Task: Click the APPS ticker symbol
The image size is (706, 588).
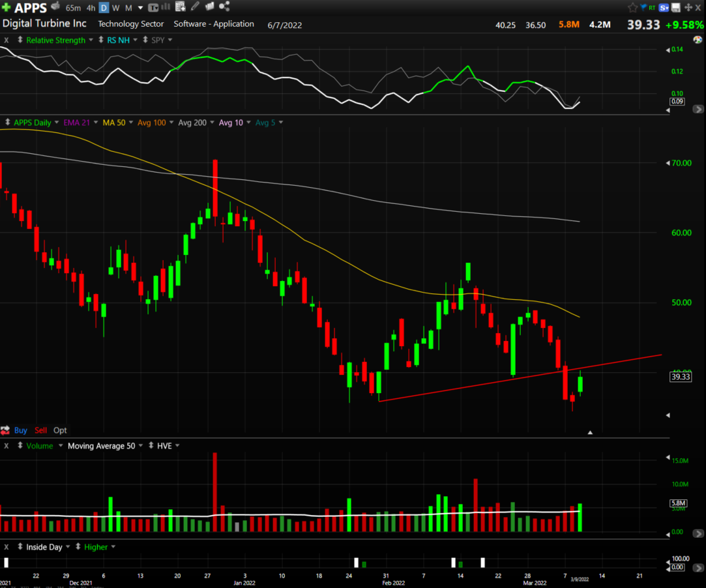Action: (x=30, y=8)
